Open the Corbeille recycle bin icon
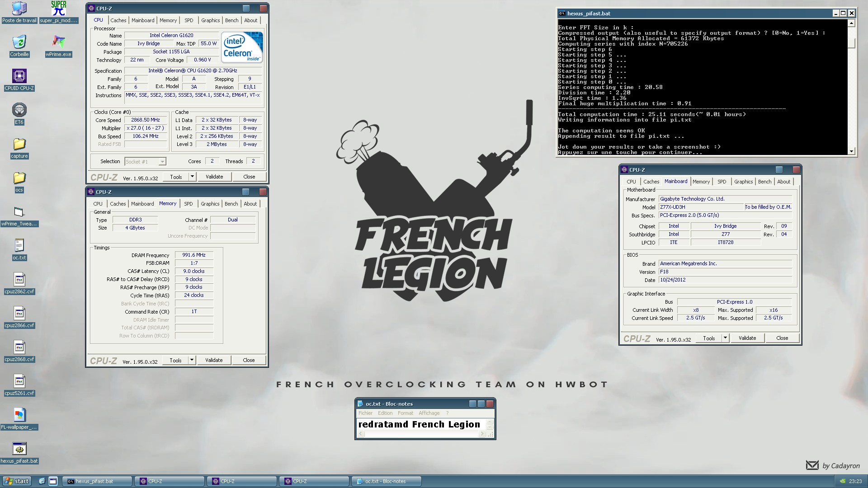This screenshot has height=488, width=868. (19, 46)
